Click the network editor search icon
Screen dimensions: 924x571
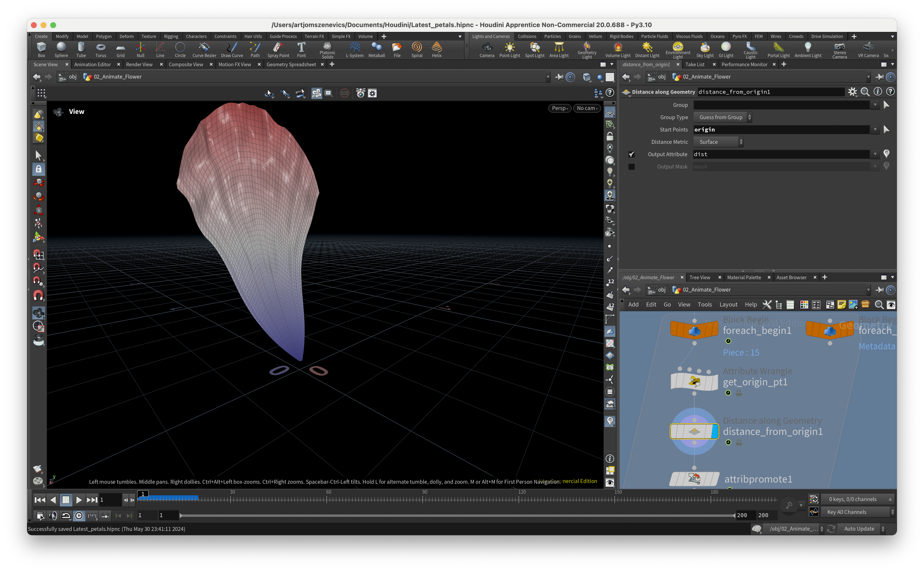point(879,305)
